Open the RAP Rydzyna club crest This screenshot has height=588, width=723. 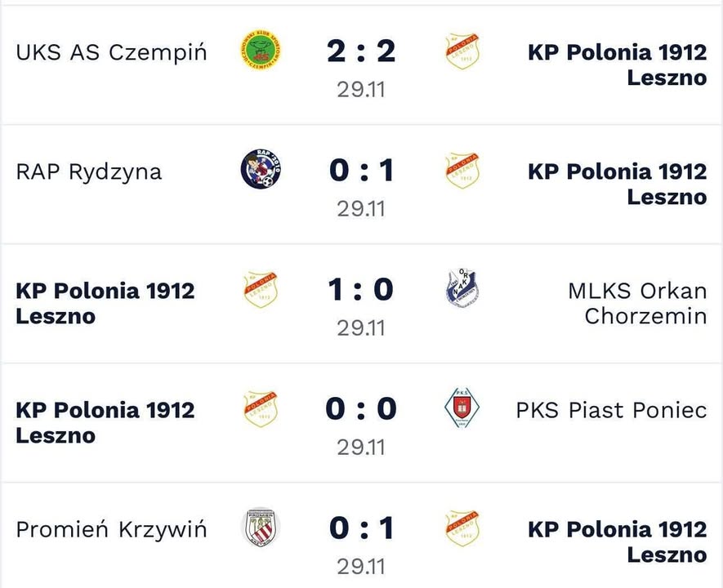click(261, 171)
